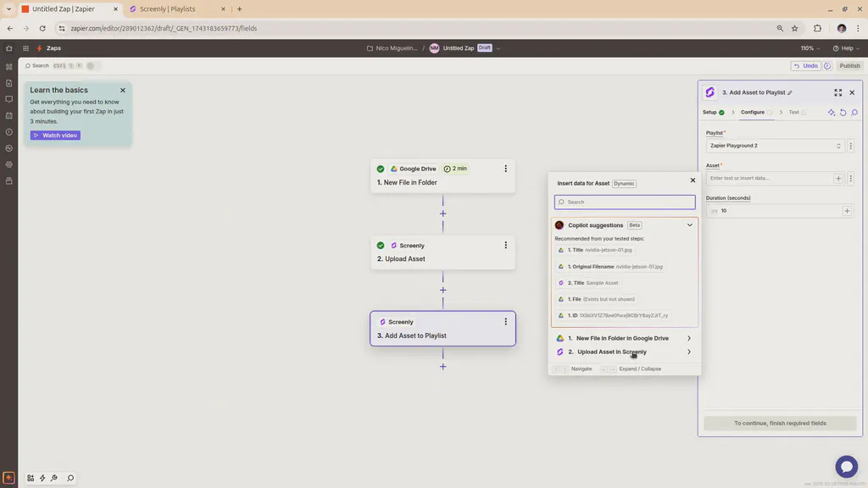Click the plus icon below the Add Asset to Playlist step
This screenshot has width=868, height=488.
pos(442,366)
